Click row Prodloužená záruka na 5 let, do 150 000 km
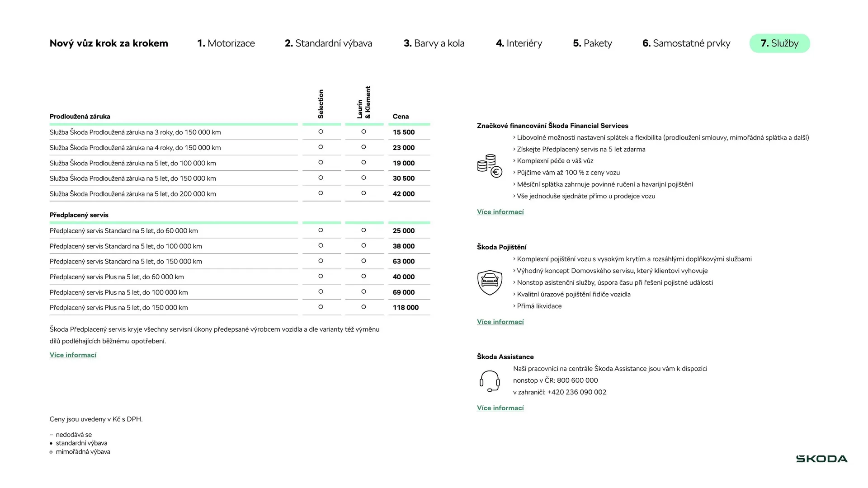Image resolution: width=868 pixels, height=488 pixels. 240,178
